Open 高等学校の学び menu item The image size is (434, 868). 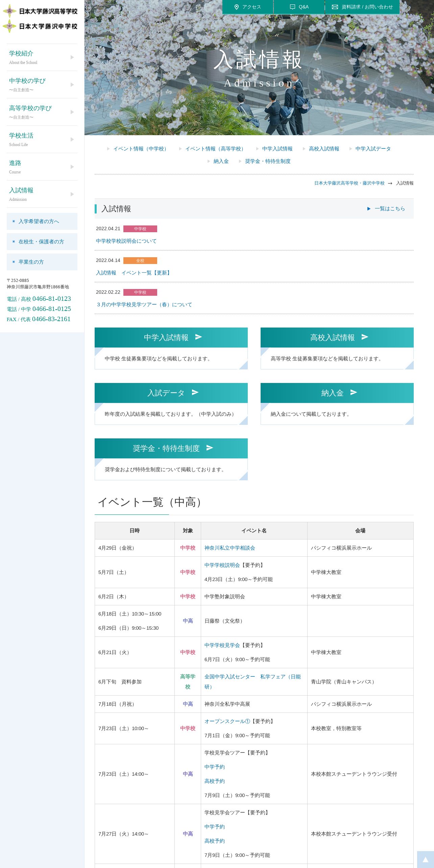42,112
